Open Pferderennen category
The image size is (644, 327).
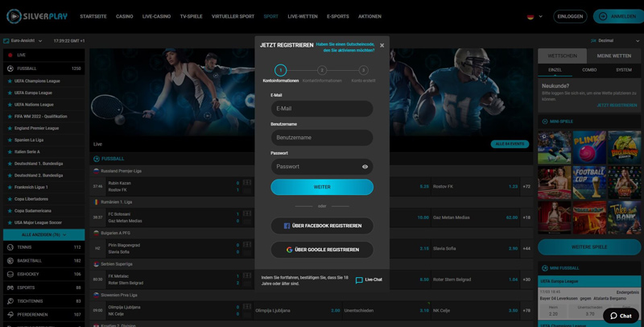click(x=44, y=315)
